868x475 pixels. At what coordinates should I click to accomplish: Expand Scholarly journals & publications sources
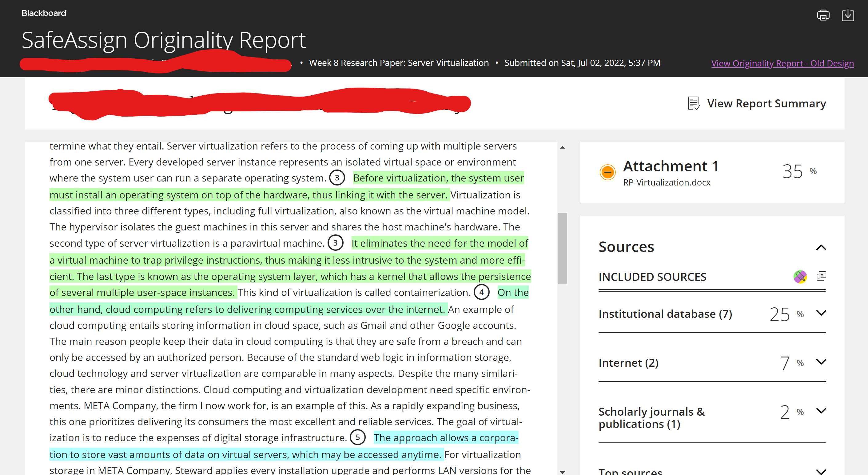tap(821, 411)
